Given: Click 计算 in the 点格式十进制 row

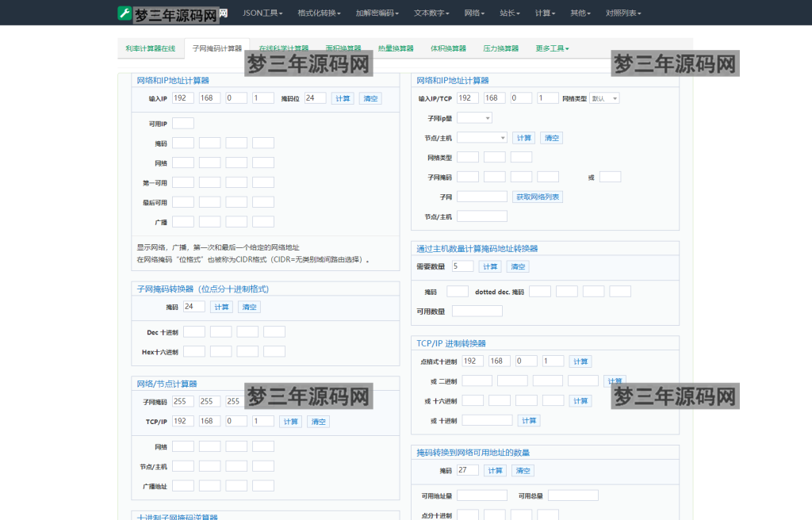Looking at the screenshot, I should pyautogui.click(x=580, y=361).
